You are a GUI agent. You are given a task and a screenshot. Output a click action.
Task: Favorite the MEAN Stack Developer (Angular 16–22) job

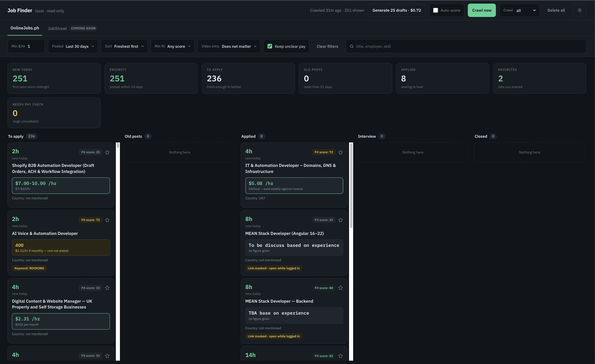point(341,220)
